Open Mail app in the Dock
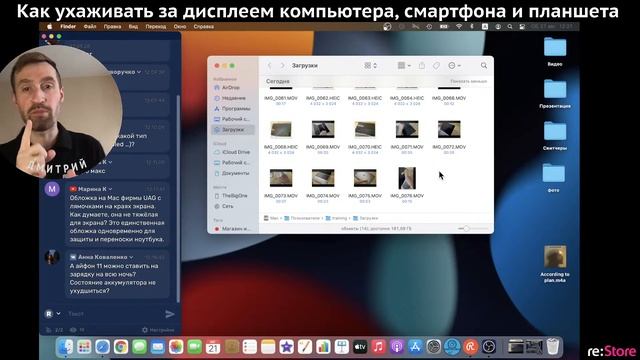The height and width of the screenshot is (360, 640). click(x=158, y=347)
